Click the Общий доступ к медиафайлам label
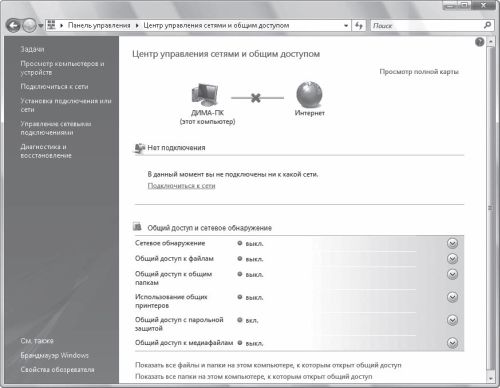The height and width of the screenshot is (388, 500). [x=184, y=343]
